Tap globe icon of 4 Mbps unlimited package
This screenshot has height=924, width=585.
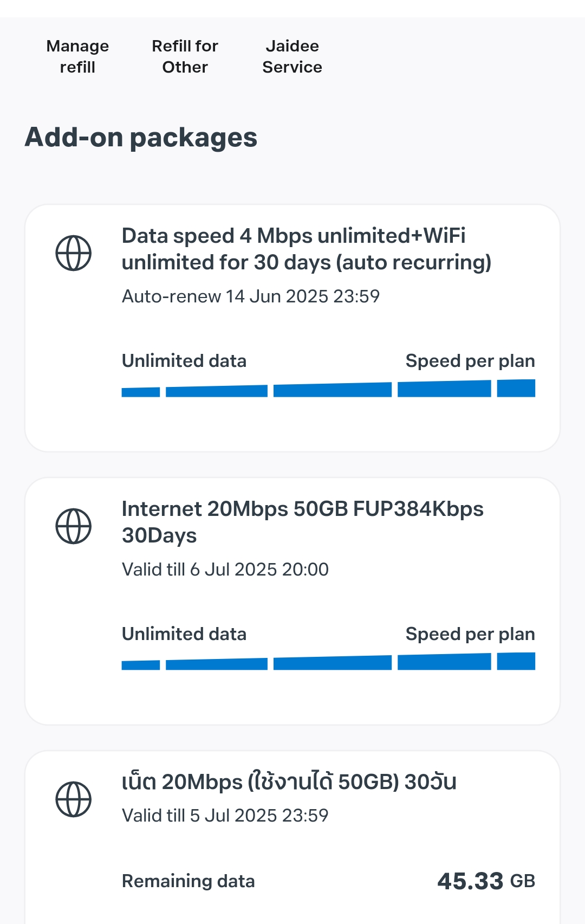(74, 253)
